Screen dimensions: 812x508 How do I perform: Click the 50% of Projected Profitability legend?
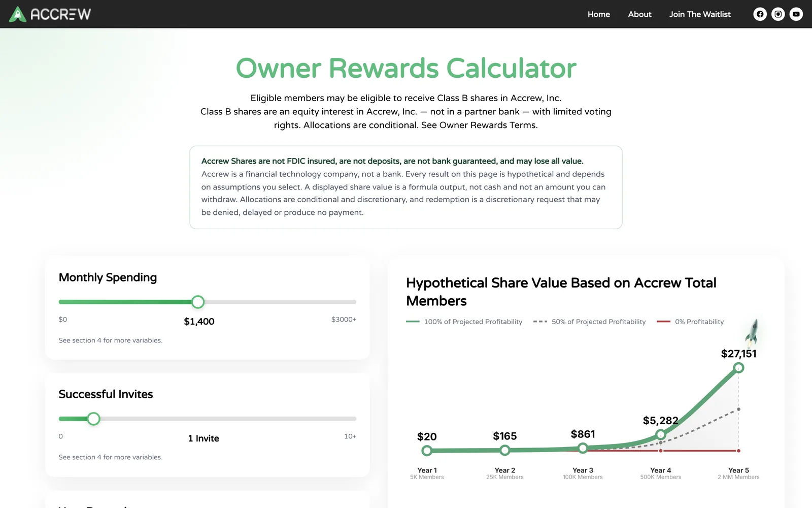coord(589,322)
